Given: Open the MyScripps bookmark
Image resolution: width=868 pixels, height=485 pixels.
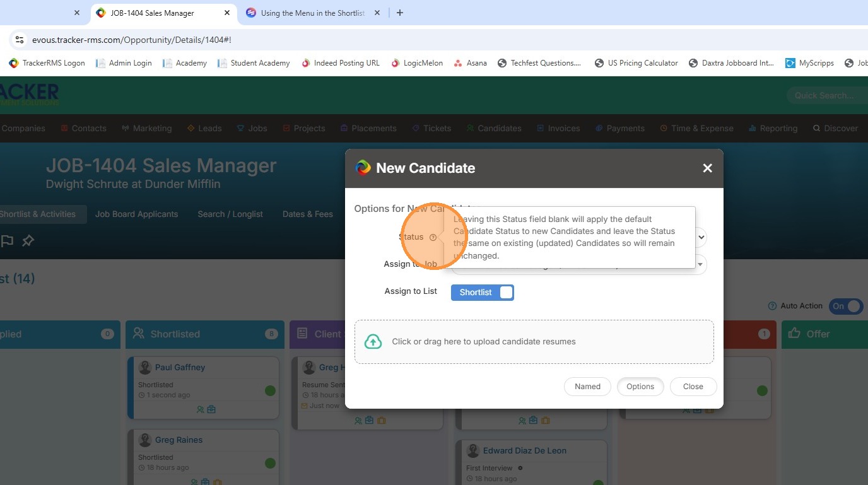Looking at the screenshot, I should click(x=809, y=63).
